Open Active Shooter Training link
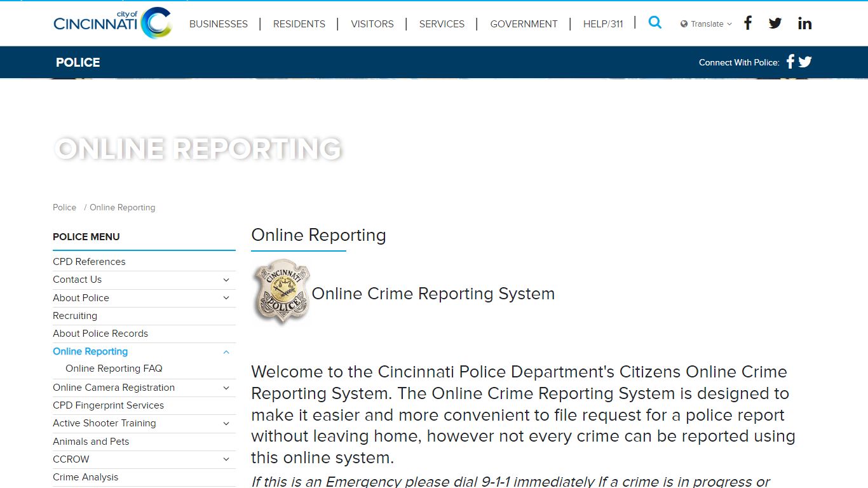 [x=104, y=423]
